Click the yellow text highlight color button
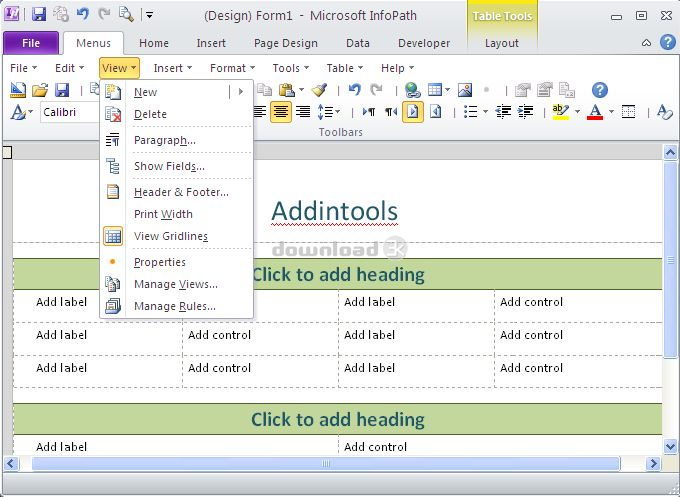Image resolution: width=680 pixels, height=497 pixels. pos(560,112)
